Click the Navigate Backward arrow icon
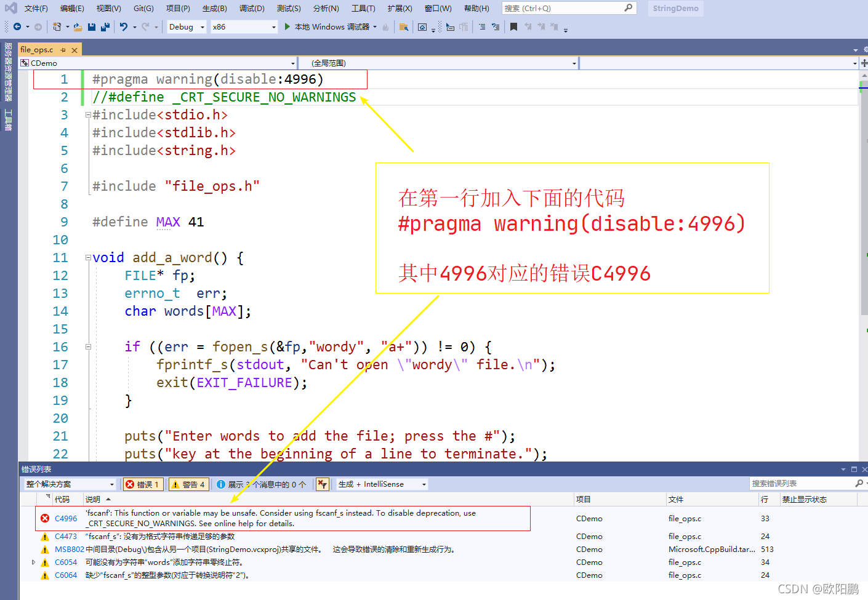Screen dimensions: 868x600 (17, 26)
